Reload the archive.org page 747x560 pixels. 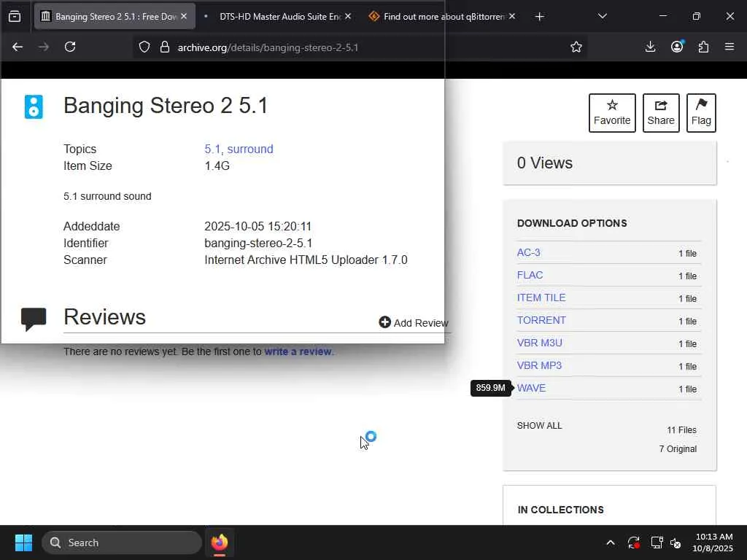(x=70, y=47)
